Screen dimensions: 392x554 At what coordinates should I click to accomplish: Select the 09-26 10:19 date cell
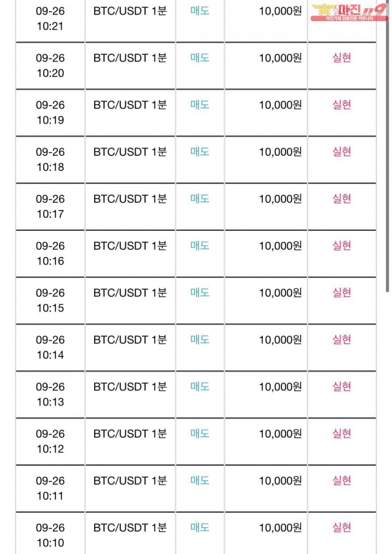[x=50, y=113]
